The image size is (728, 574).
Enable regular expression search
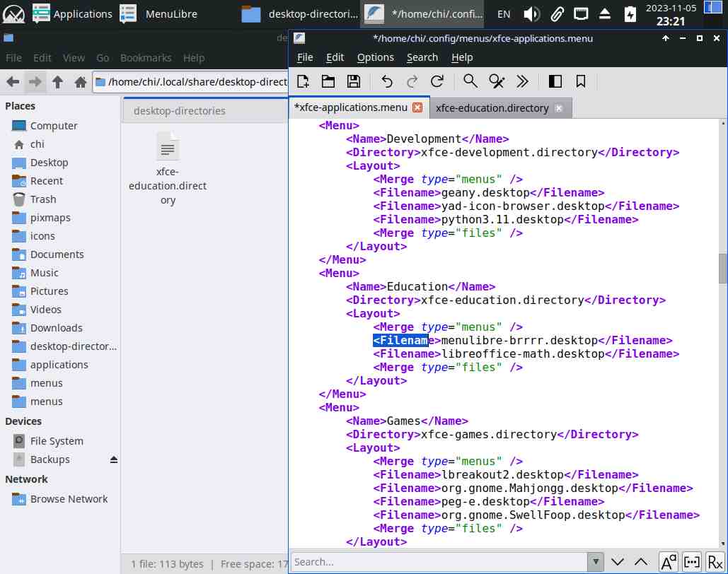[715, 562]
